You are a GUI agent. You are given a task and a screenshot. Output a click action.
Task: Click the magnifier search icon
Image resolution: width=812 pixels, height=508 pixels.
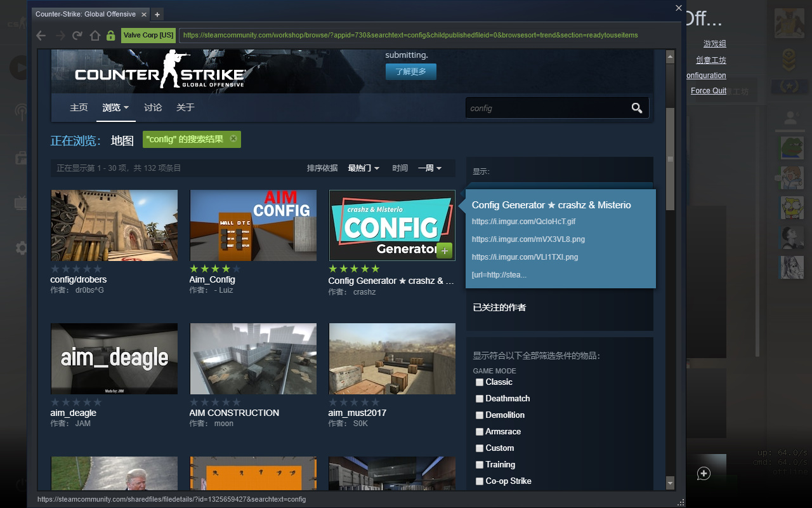coord(637,108)
